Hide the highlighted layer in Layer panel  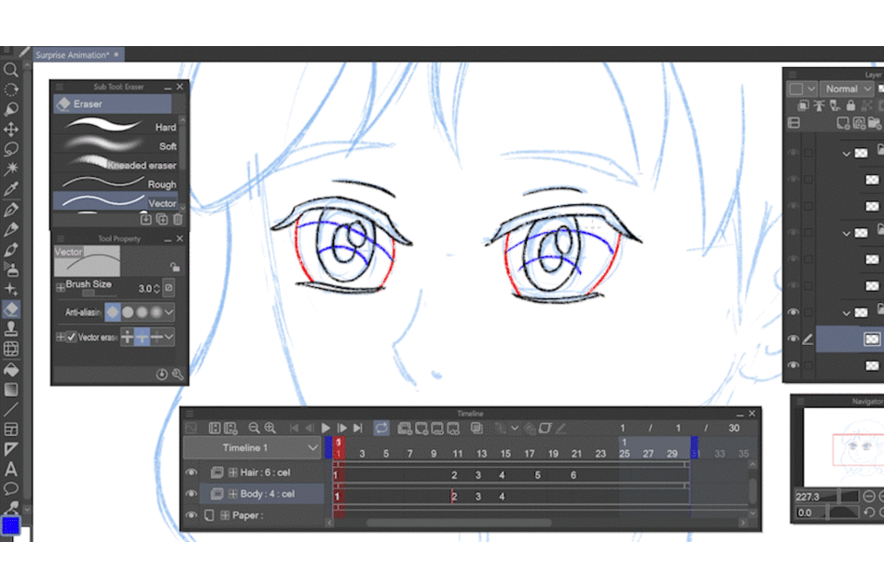(793, 339)
